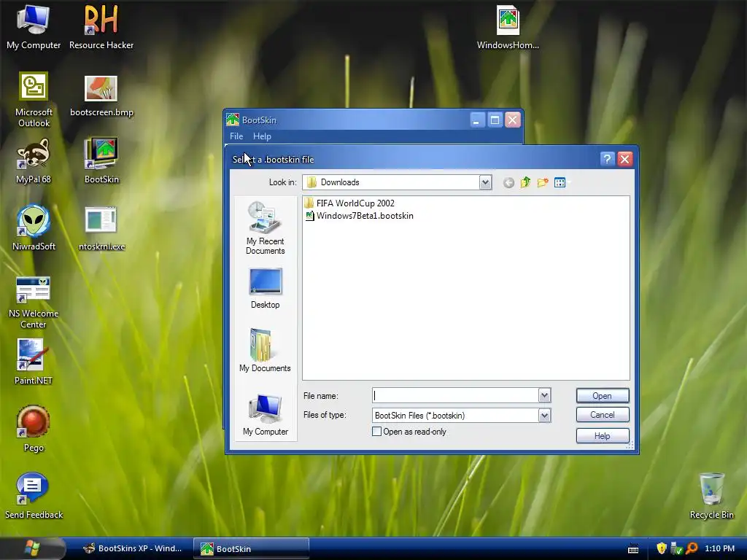Launch Paint.NET desktop shortcut
The image size is (747, 560).
34,362
